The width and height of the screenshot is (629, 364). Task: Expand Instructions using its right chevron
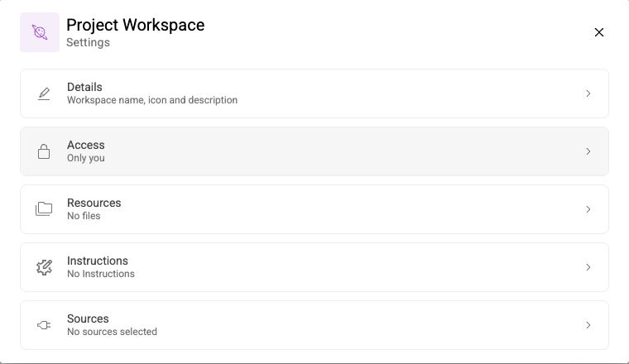click(588, 267)
